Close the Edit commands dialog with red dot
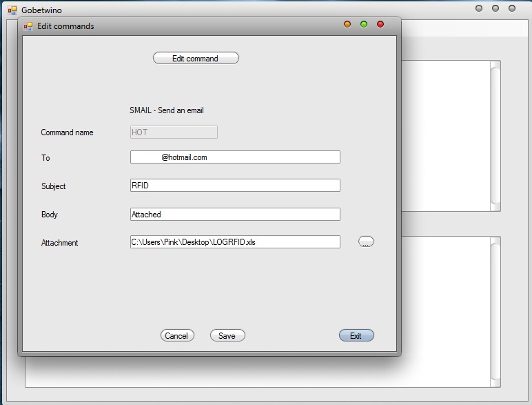Screen dimensions: 532x405 coord(380,24)
